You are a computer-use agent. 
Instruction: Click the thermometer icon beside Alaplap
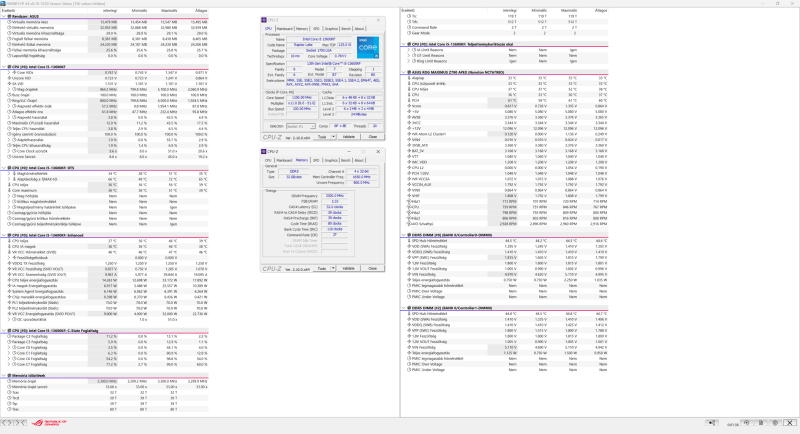click(409, 78)
